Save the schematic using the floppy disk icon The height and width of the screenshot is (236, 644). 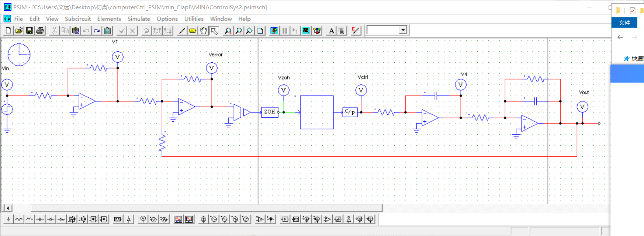[30, 31]
